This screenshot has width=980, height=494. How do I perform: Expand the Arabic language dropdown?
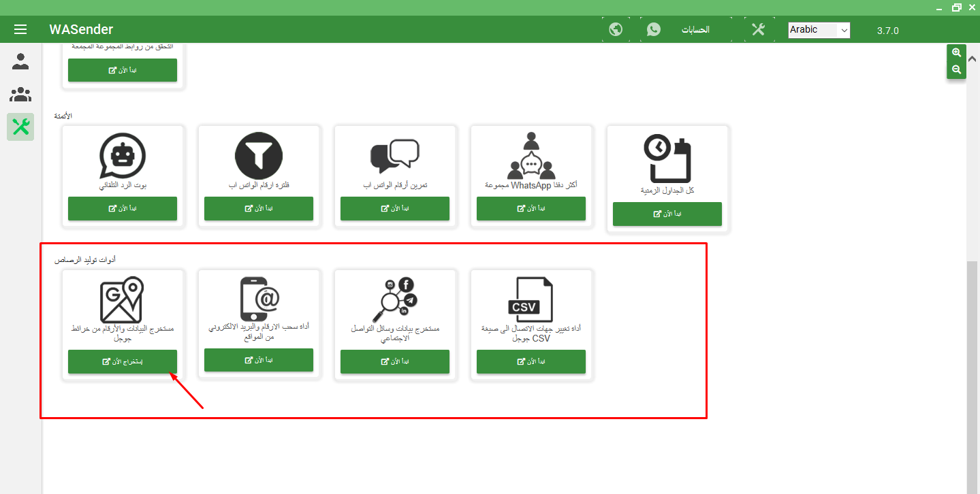[819, 30]
